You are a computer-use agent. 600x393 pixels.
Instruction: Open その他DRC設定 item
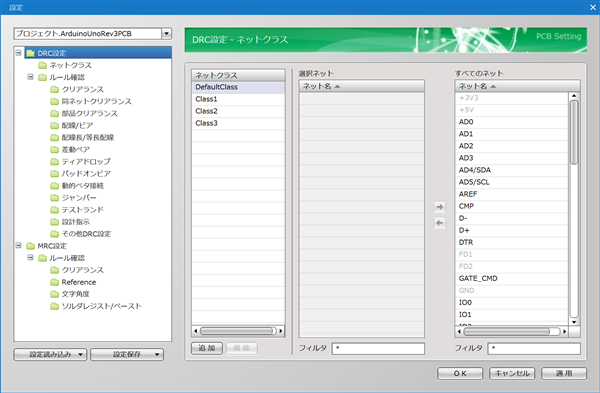click(86, 234)
